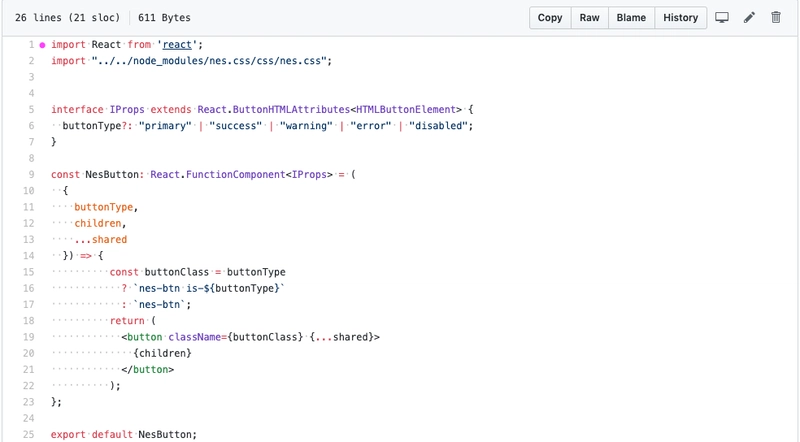
Task: Click NesButton in export default line
Action: tap(166, 434)
